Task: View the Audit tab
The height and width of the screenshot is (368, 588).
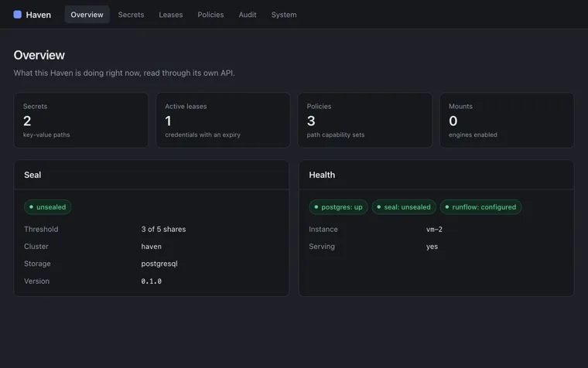Action: click(248, 15)
